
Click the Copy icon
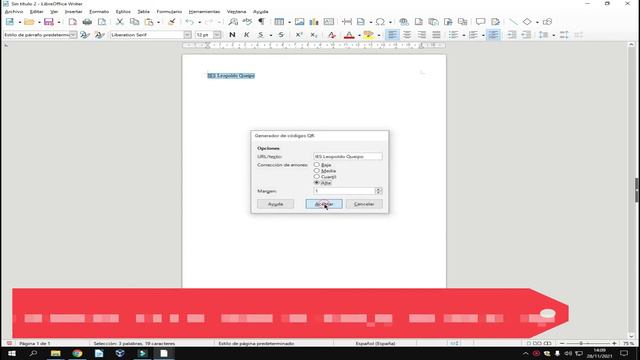point(134,22)
